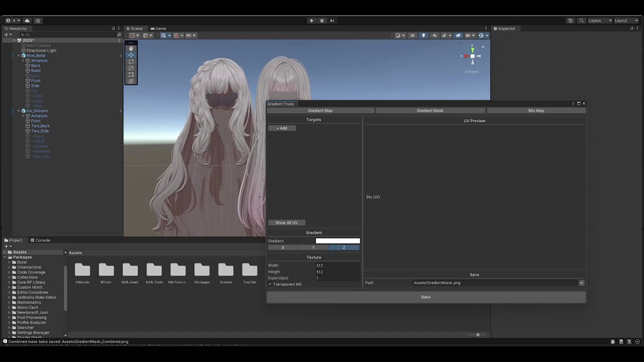Switch to the Scene tab

click(134, 28)
